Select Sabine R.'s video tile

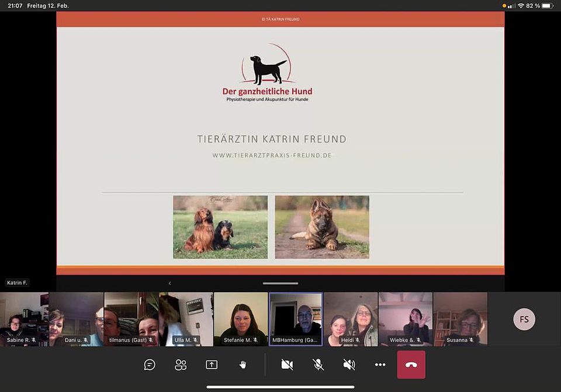25,319
